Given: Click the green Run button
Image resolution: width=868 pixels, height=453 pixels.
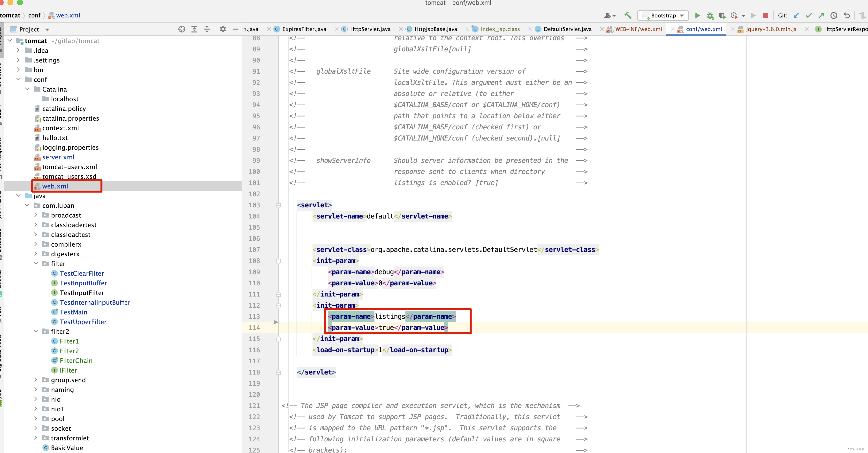Looking at the screenshot, I should (698, 16).
